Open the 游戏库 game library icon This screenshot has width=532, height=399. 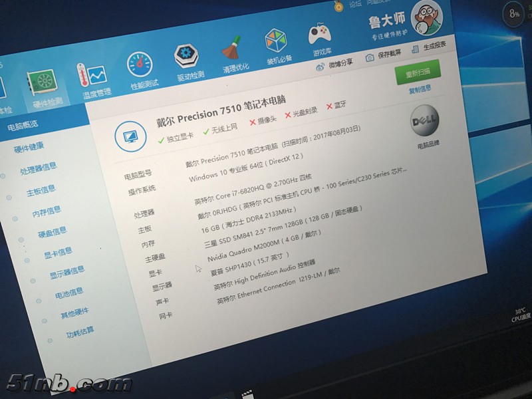[320, 38]
